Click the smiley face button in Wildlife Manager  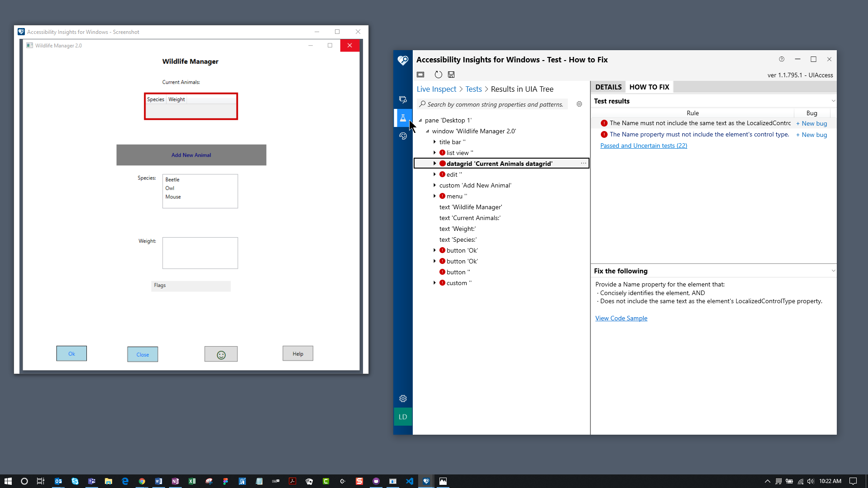click(x=221, y=354)
